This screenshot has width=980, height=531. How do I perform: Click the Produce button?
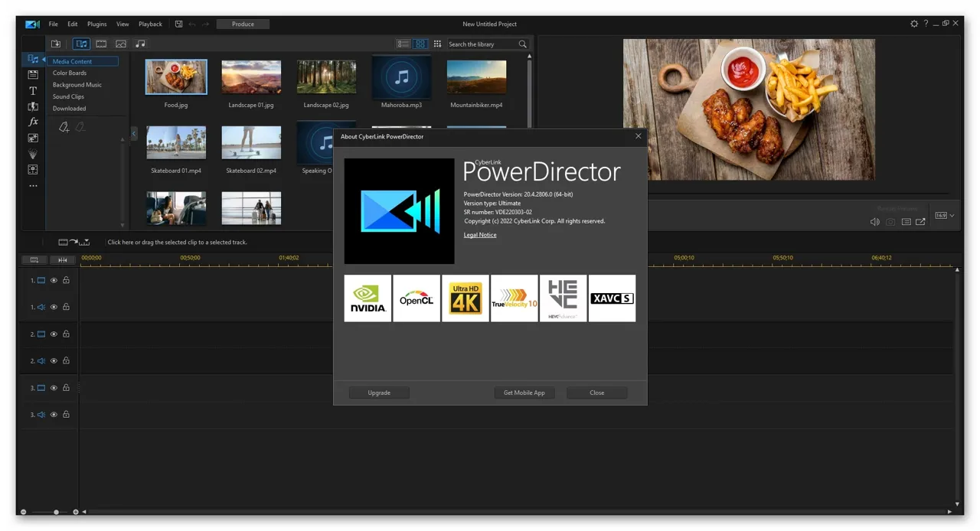[x=243, y=24]
